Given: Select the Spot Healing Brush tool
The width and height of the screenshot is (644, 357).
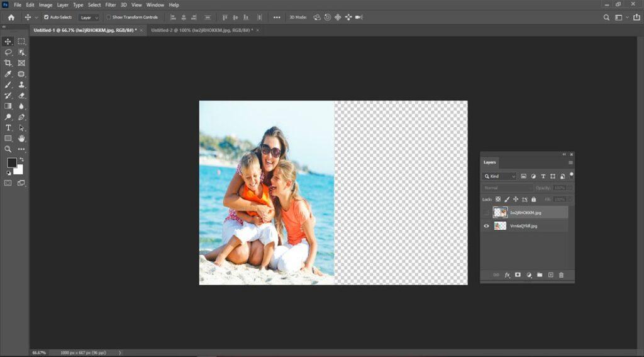Looking at the screenshot, I should click(21, 74).
